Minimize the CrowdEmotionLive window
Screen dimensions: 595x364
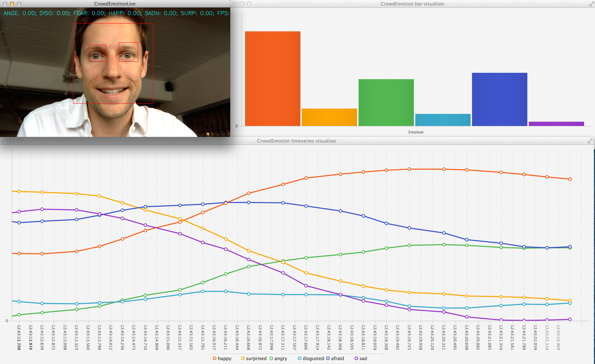pos(12,4)
